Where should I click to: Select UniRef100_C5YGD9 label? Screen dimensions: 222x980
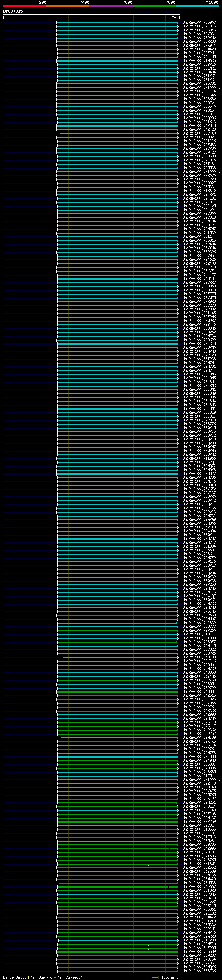tap(199, 871)
